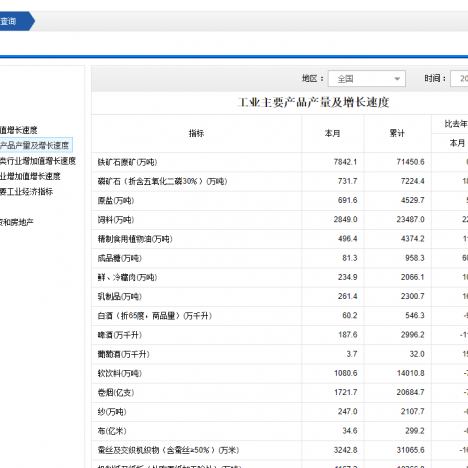Viewport: 468px width, 468px height.
Task: Click value 691.6 in 原盐 row
Action: coord(347,200)
